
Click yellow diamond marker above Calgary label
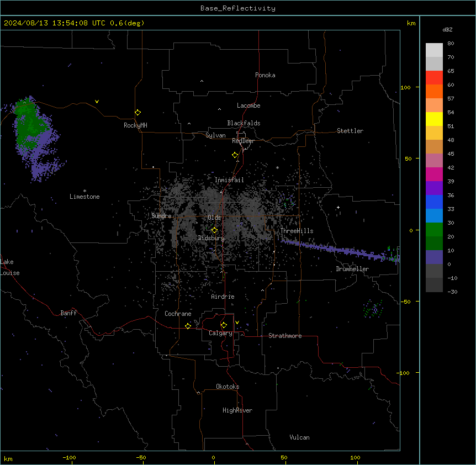pyautogui.click(x=224, y=325)
